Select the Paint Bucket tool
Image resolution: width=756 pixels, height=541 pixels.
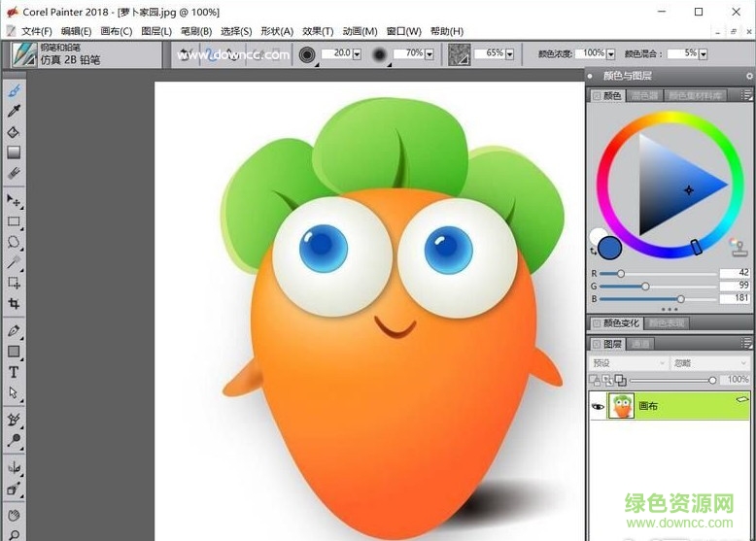14,131
